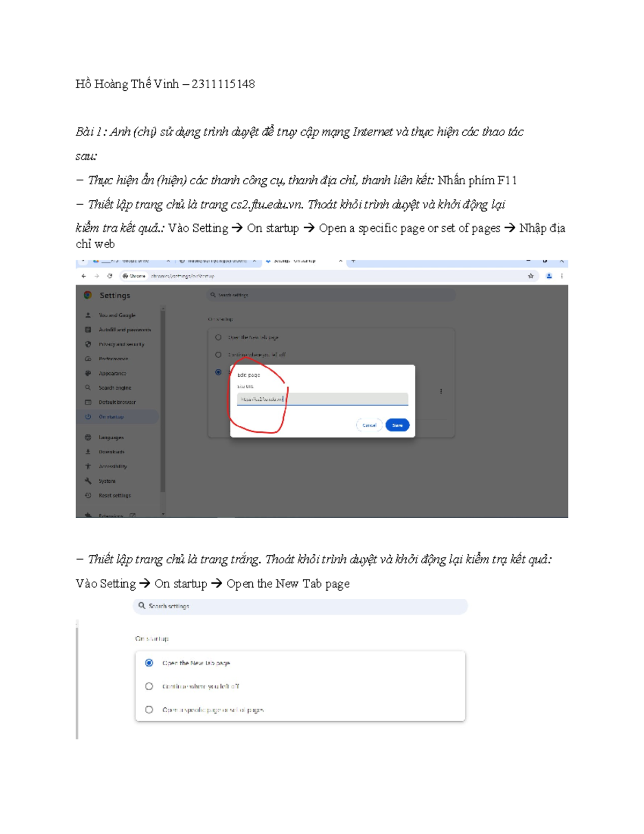The image size is (644, 834).
Task: Click the down arrow on the sidebar scrollbar
Action: [x=163, y=514]
